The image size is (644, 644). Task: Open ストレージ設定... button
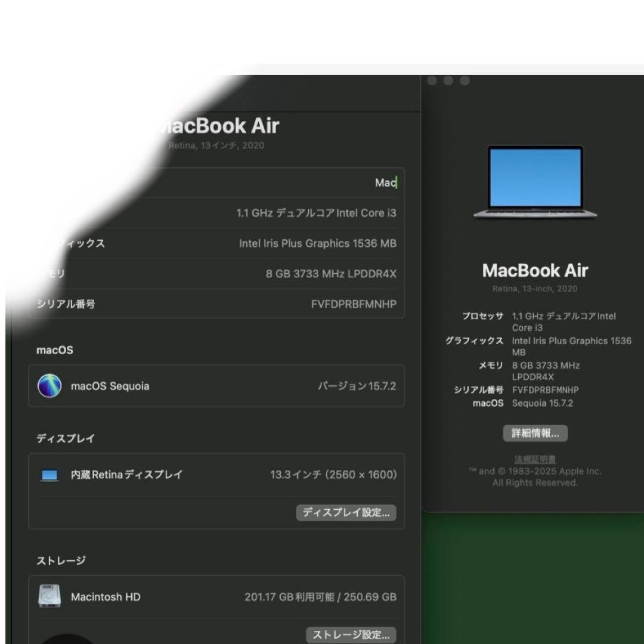pyautogui.click(x=351, y=634)
